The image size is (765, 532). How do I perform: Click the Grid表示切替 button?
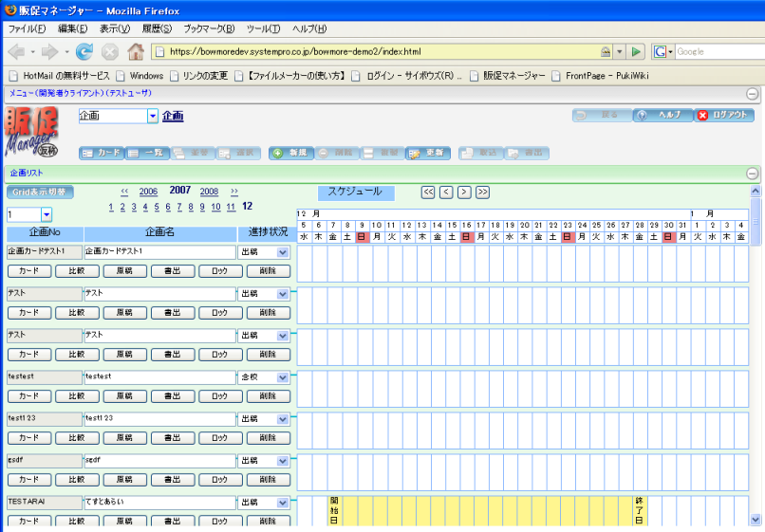point(40,193)
